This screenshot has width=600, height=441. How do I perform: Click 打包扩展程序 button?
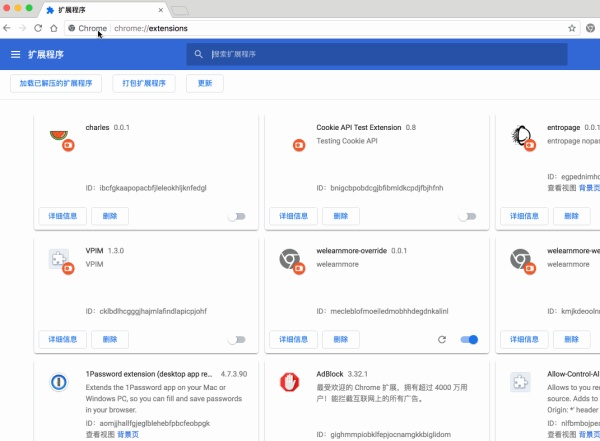click(144, 83)
